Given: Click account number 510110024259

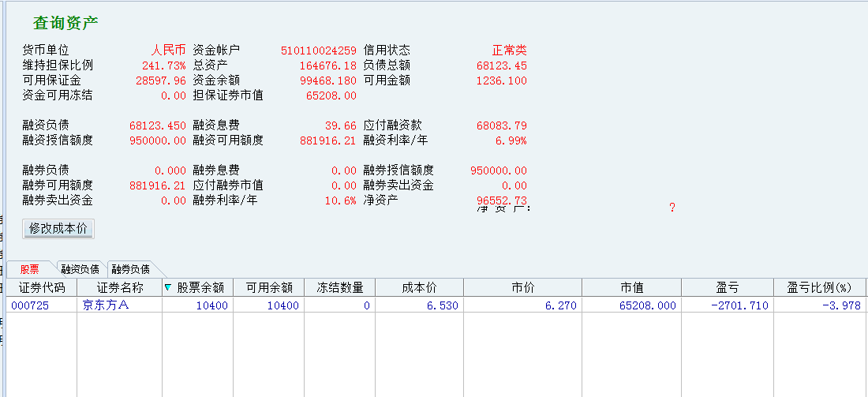Looking at the screenshot, I should pos(318,51).
